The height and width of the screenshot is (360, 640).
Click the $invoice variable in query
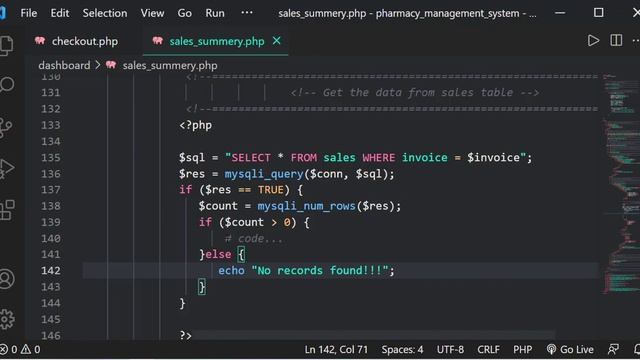(493, 158)
